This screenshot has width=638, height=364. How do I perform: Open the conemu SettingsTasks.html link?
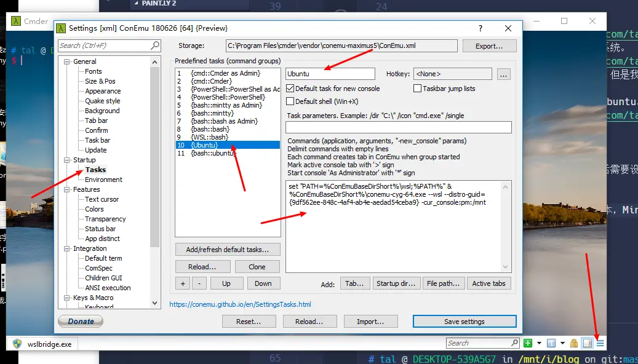tap(240, 304)
